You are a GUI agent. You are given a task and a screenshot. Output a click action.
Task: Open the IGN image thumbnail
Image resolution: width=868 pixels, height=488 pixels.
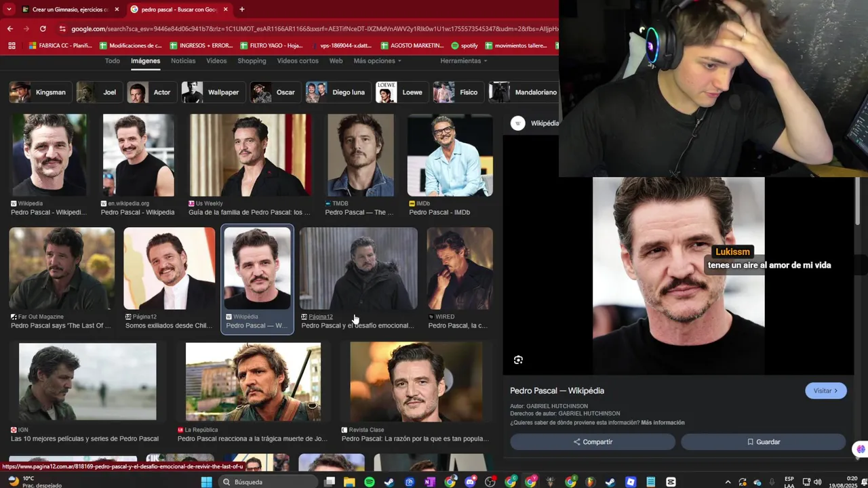pyautogui.click(x=87, y=382)
